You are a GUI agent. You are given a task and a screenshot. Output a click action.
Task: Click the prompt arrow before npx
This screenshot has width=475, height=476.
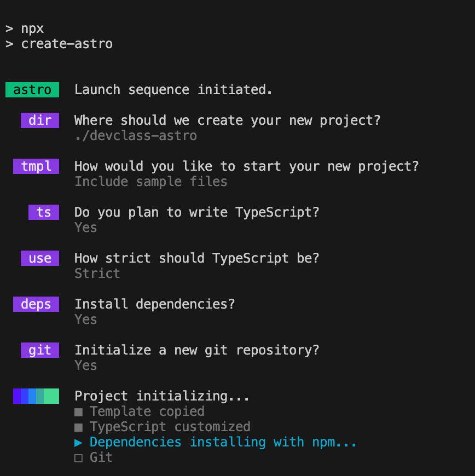pyautogui.click(x=9, y=28)
